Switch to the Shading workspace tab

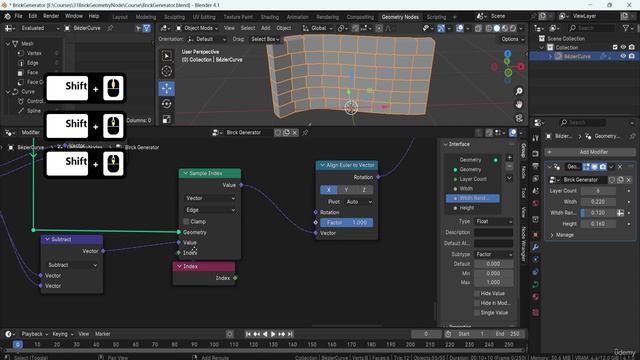pyautogui.click(x=270, y=17)
